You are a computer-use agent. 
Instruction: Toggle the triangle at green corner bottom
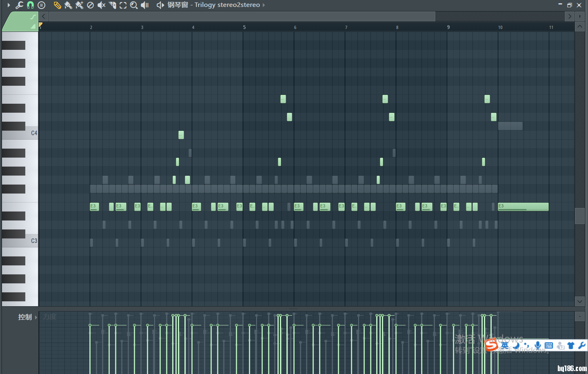pos(33,26)
